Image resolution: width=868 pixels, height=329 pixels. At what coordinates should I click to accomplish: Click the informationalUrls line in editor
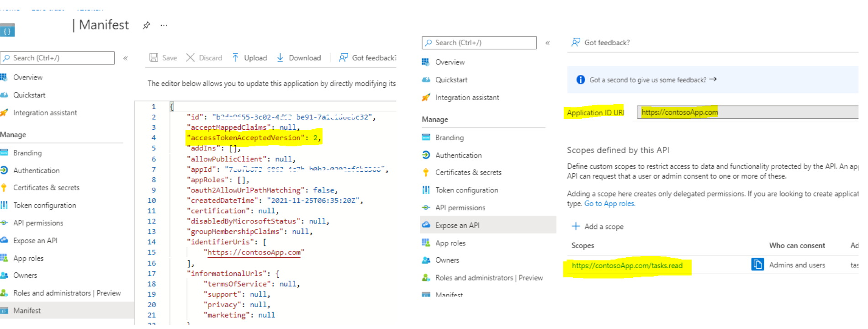(x=233, y=274)
